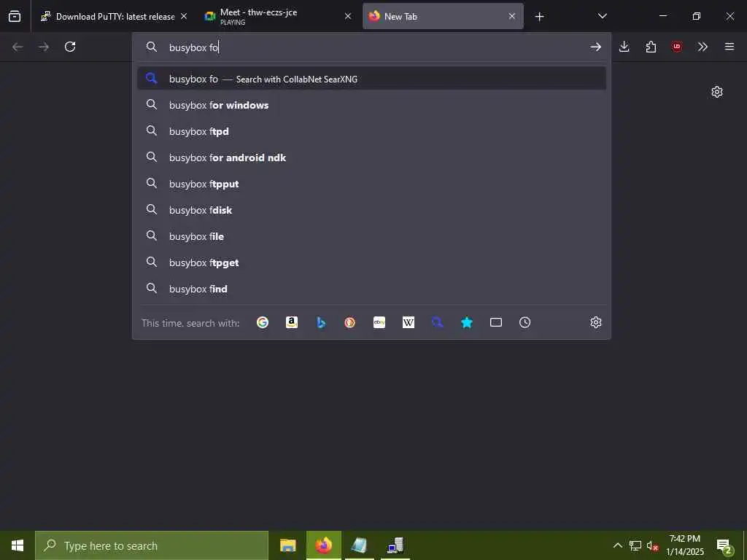Viewport: 747px width, 560px height.
Task: Click the Go arrow in address bar
Action: click(595, 47)
